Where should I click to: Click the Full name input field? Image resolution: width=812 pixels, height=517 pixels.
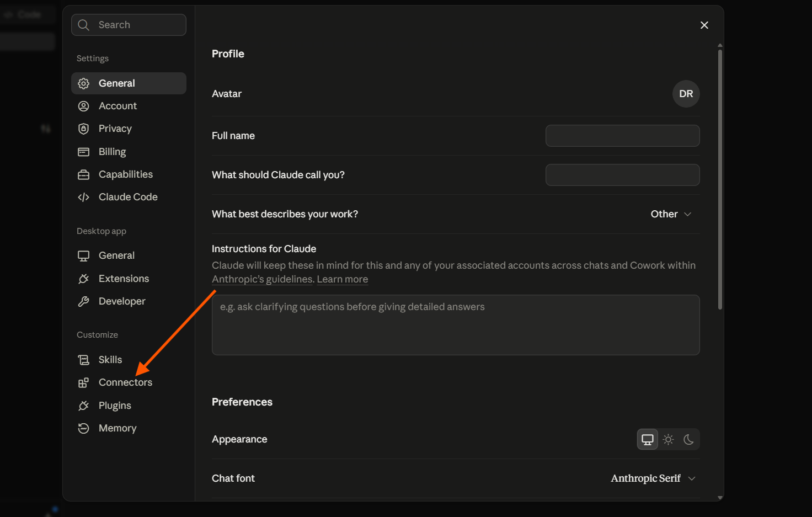point(623,136)
